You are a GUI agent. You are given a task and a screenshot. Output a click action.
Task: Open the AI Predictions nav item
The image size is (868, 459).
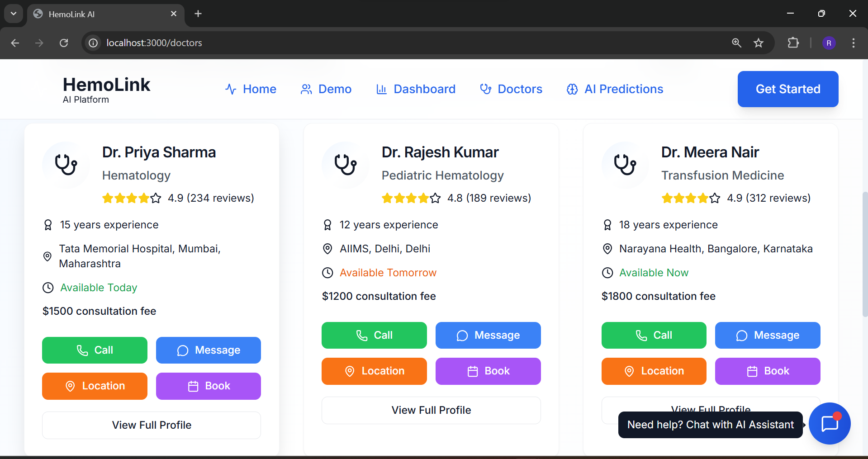point(615,89)
